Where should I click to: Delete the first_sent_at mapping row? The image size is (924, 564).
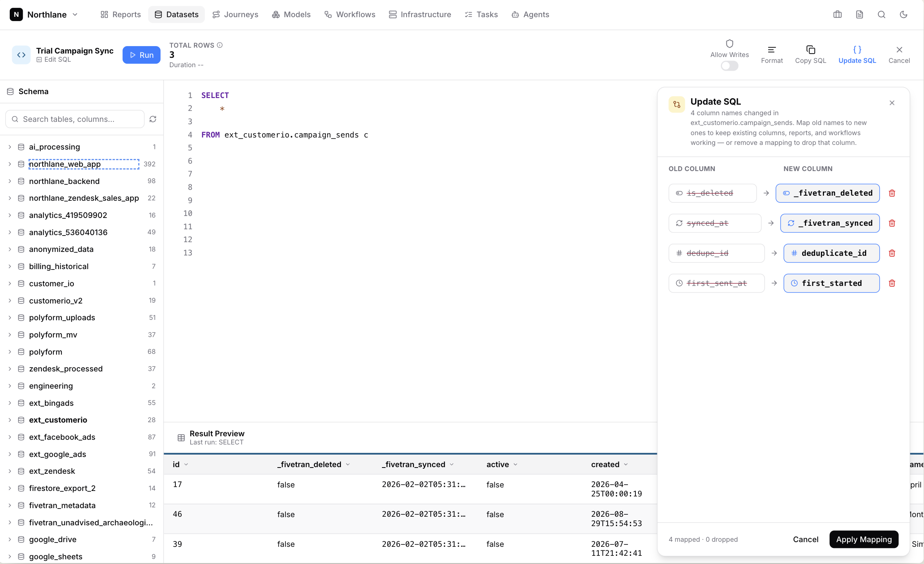click(x=892, y=283)
